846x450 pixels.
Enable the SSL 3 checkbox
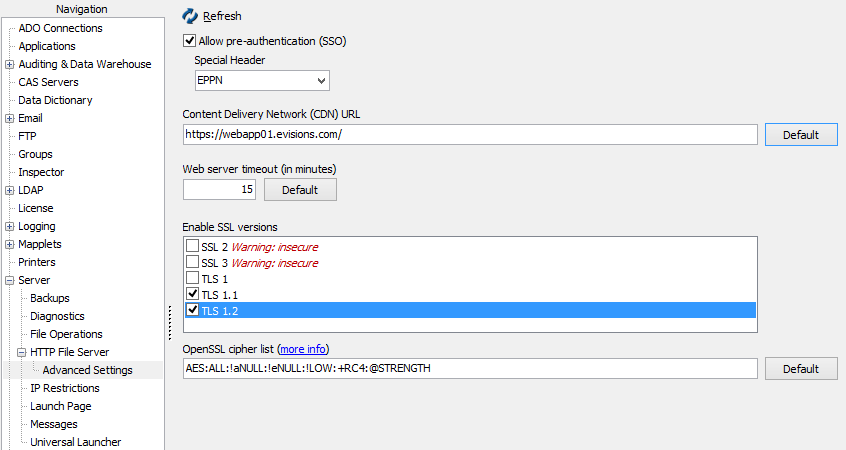pyautogui.click(x=192, y=262)
